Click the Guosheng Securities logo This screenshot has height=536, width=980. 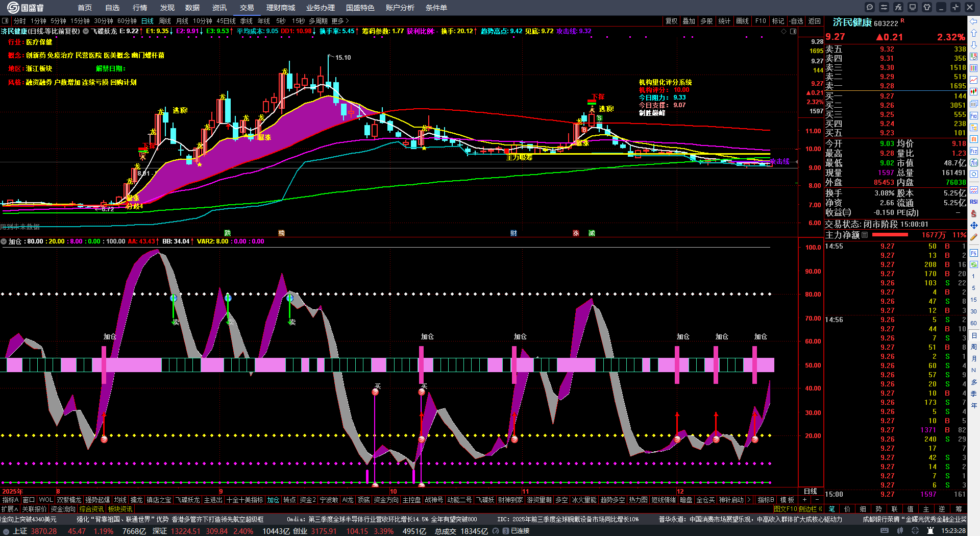[x=26, y=8]
